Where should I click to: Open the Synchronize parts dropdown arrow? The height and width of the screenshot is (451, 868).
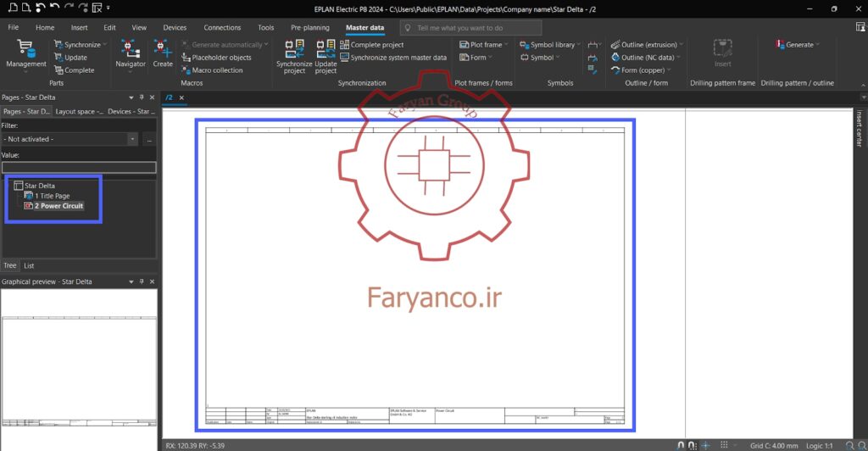coord(105,45)
